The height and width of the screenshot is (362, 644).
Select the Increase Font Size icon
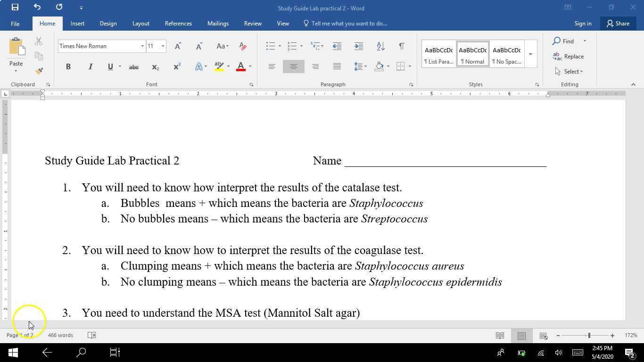click(178, 46)
